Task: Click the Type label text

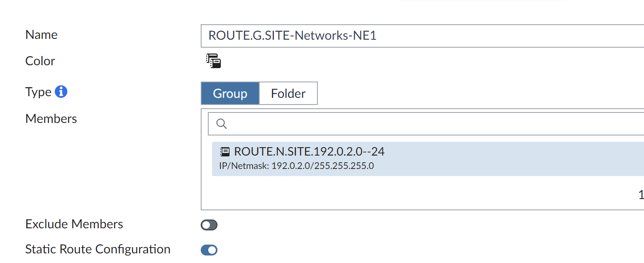Action: [38, 92]
